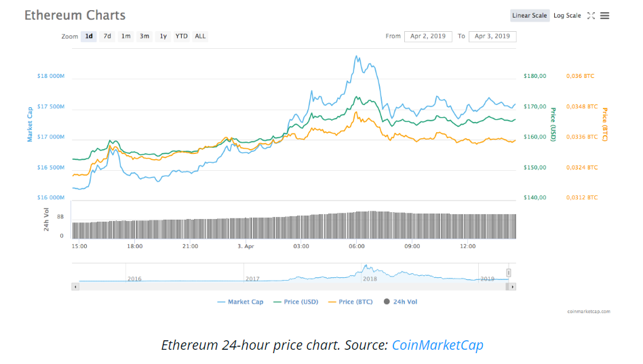The image size is (643, 364).
Task: Open the chart hamburger menu
Action: click(604, 16)
